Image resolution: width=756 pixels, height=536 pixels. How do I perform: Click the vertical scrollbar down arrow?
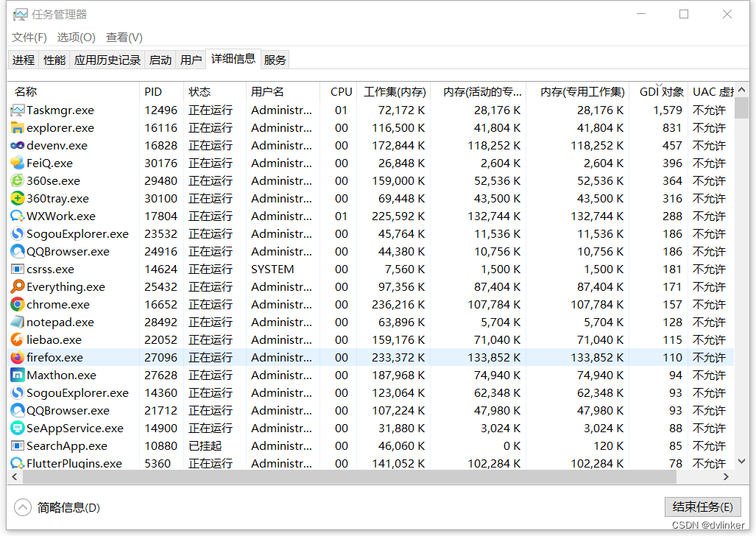(x=742, y=462)
